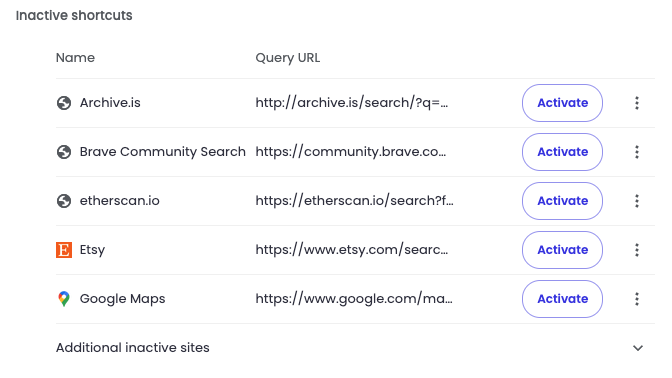Screen dimensions: 672x378
Task: Click the Etsy favicon icon
Action: pos(64,250)
